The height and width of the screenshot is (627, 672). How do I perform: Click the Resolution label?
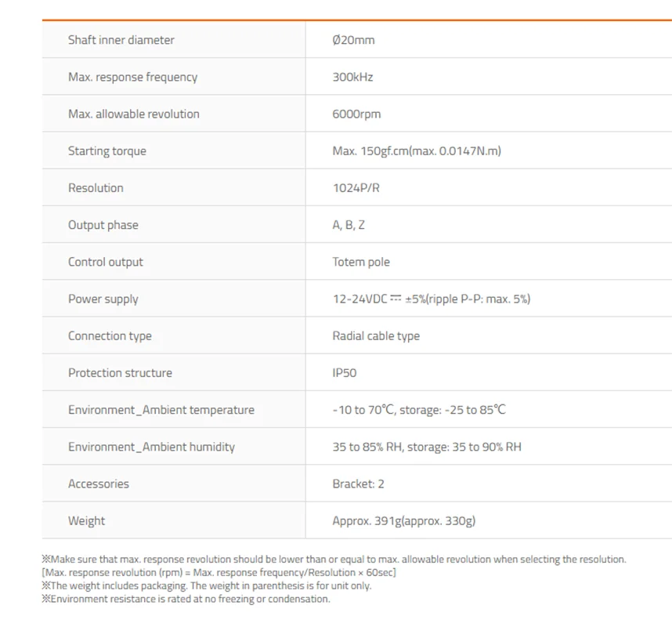pos(96,188)
